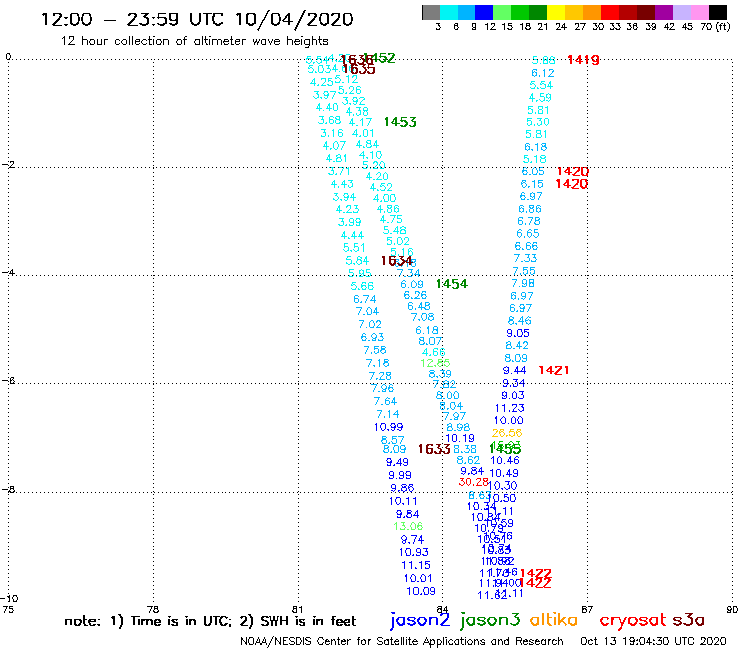Click the 9.05 wave height value

(x=518, y=333)
